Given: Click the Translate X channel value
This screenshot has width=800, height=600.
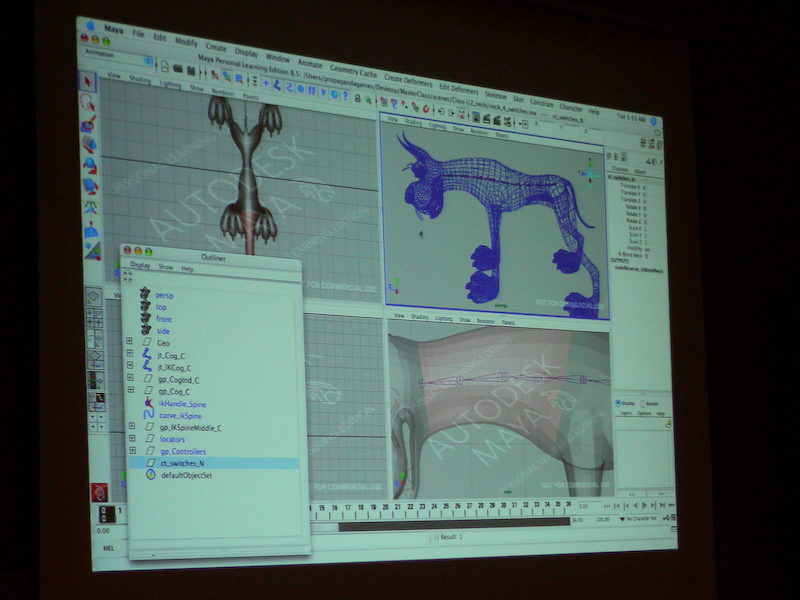Looking at the screenshot, I should [x=644, y=187].
